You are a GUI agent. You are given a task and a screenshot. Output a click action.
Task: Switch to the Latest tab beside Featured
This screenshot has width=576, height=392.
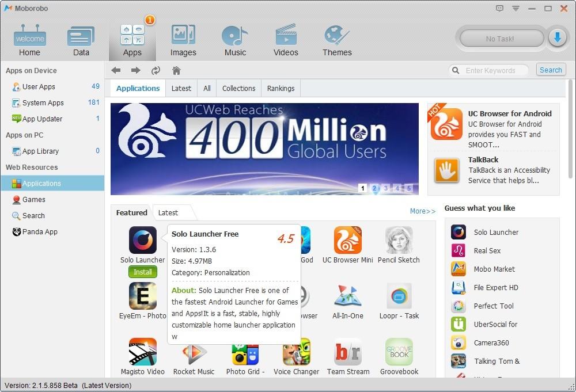click(x=168, y=212)
